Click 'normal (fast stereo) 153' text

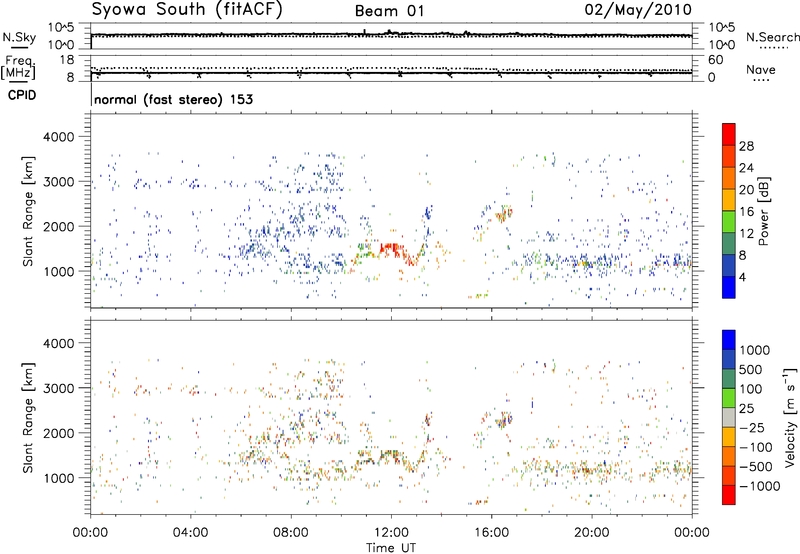(x=173, y=99)
